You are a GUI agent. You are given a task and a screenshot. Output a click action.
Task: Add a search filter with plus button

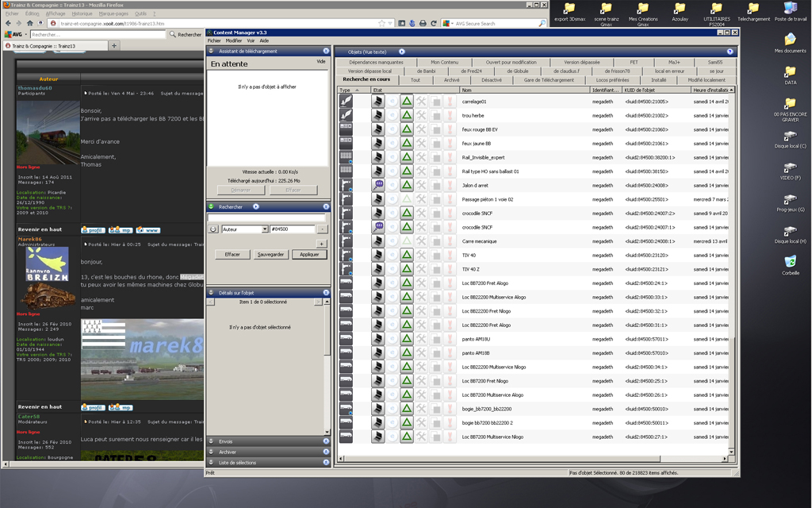click(322, 244)
